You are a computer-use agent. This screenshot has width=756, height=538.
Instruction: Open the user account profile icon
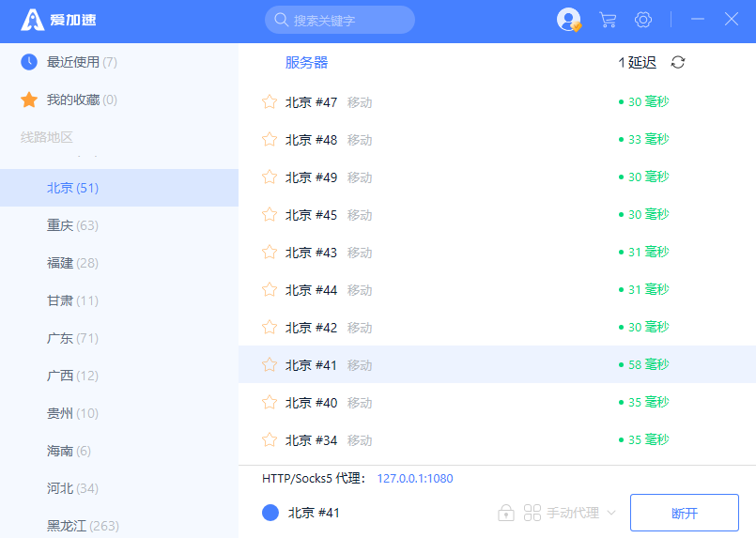[x=568, y=20]
